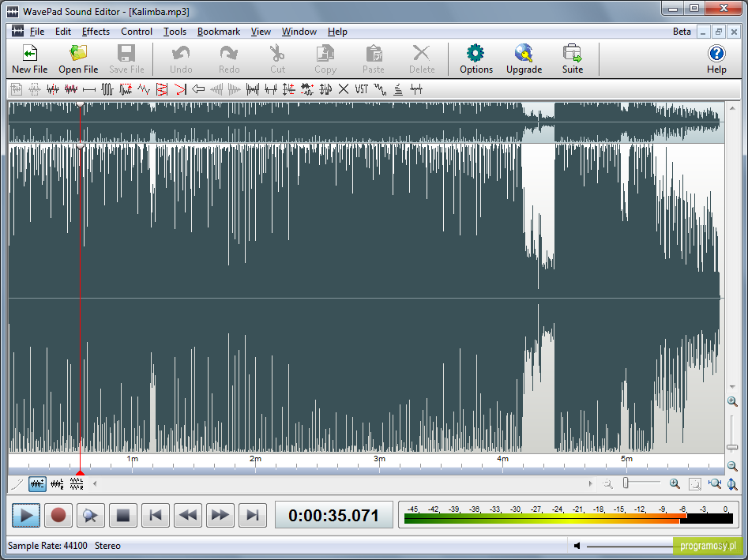Click the scrub play button

click(x=91, y=515)
